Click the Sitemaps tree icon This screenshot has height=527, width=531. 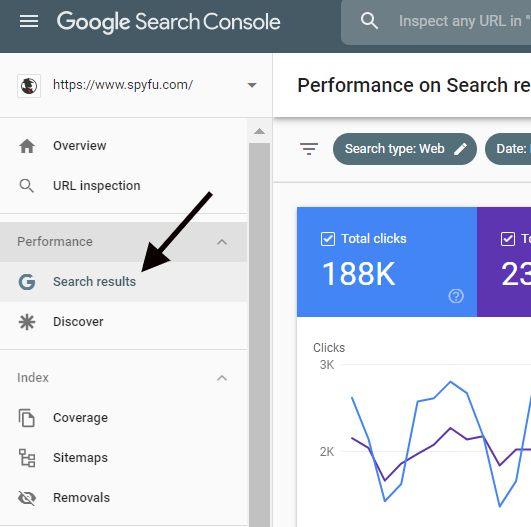click(27, 458)
